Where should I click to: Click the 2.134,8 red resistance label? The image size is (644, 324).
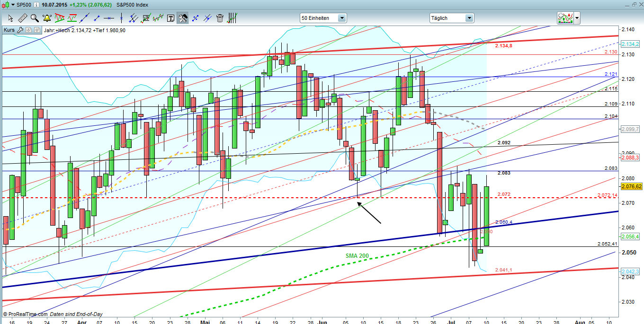click(x=503, y=46)
